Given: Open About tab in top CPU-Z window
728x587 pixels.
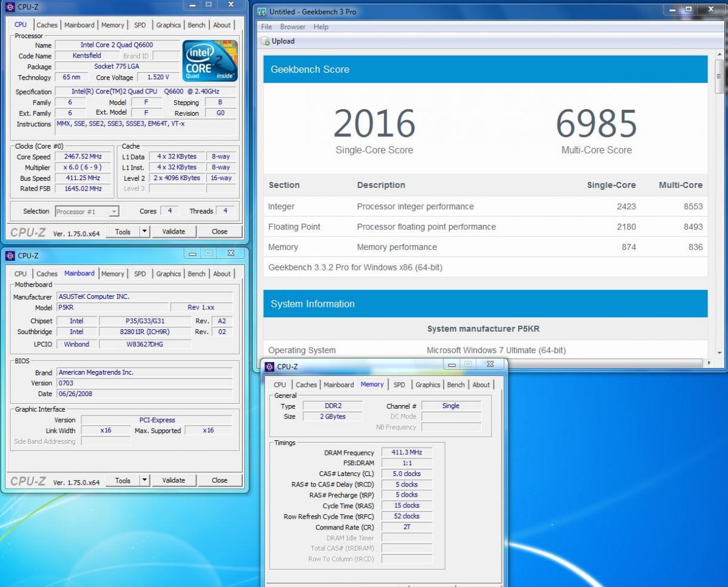Looking at the screenshot, I should pyautogui.click(x=222, y=25).
